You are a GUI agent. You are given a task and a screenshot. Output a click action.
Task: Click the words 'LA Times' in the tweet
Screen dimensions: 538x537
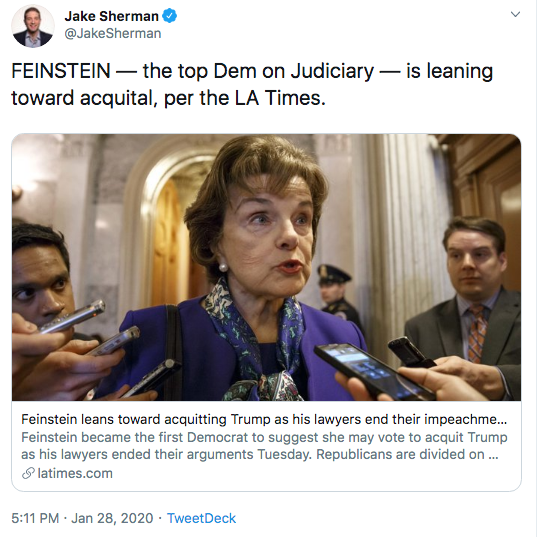click(279, 98)
